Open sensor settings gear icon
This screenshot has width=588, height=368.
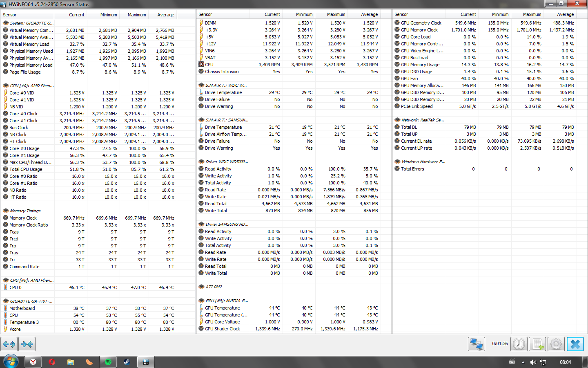(x=556, y=344)
